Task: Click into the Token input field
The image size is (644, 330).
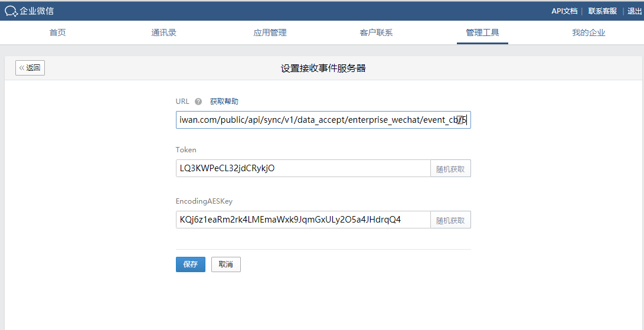Action: point(303,168)
